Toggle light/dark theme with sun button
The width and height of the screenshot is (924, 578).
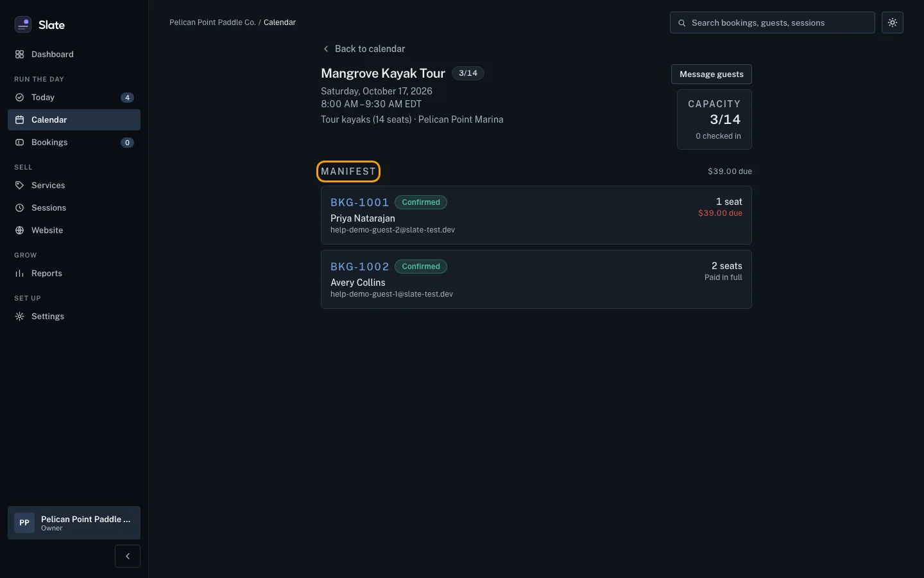[x=893, y=22]
